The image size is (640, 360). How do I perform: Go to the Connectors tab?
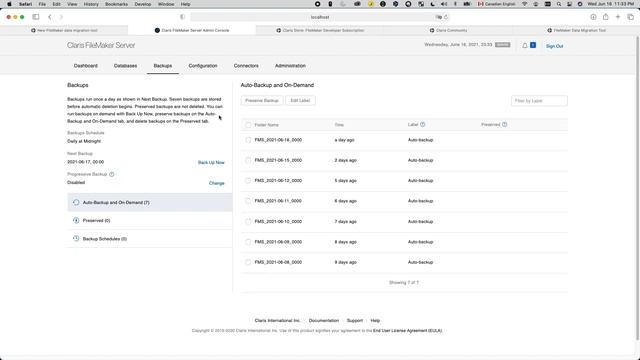click(x=246, y=66)
